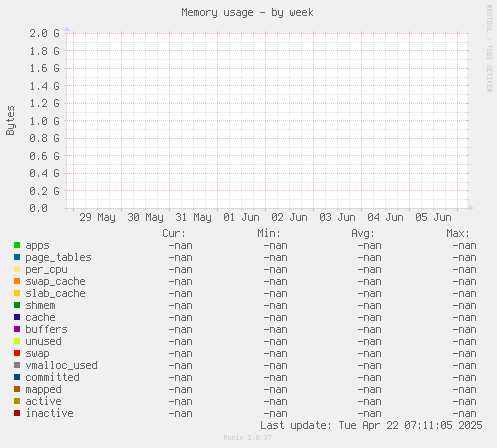This screenshot has width=497, height=448.
Task: Select the 'swap_cache' legend label
Action: pyautogui.click(x=55, y=282)
